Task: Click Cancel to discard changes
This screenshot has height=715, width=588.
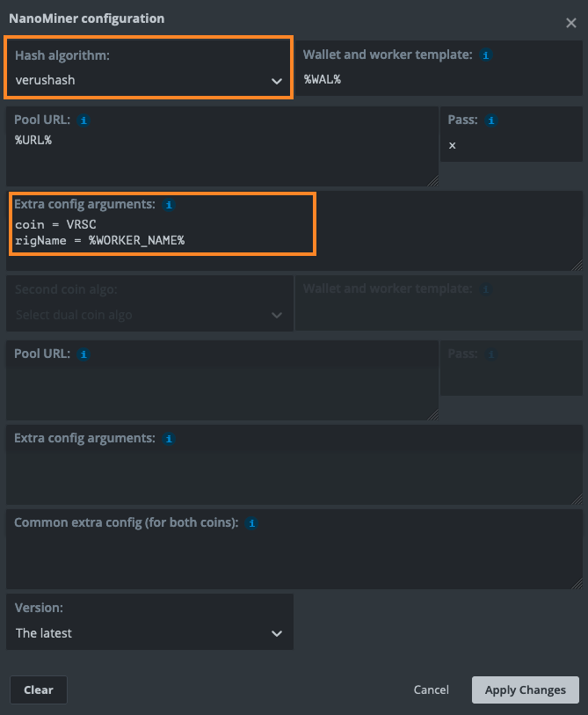Action: coord(431,689)
